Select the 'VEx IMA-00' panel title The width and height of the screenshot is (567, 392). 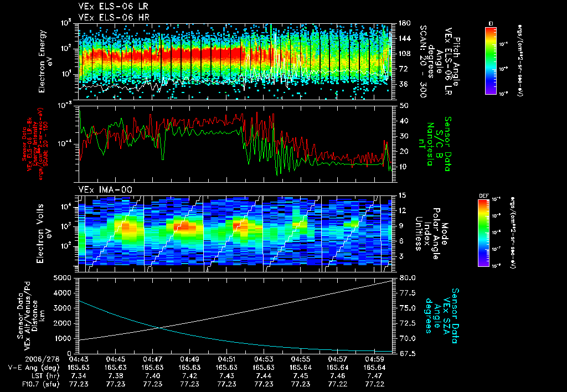[105, 190]
